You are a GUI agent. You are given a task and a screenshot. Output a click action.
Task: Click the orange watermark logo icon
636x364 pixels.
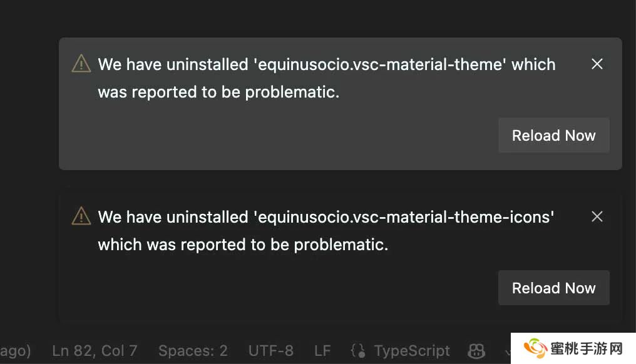pyautogui.click(x=536, y=349)
